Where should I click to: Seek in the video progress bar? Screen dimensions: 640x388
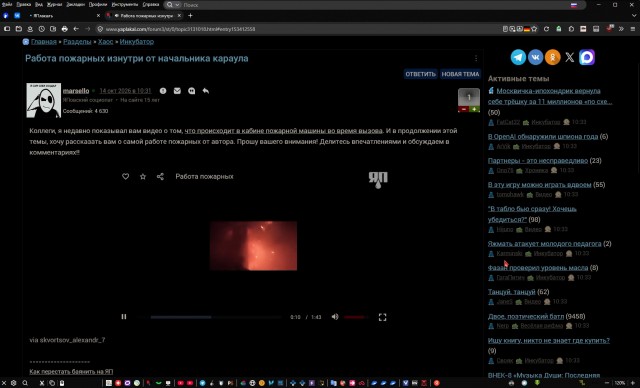(211, 317)
